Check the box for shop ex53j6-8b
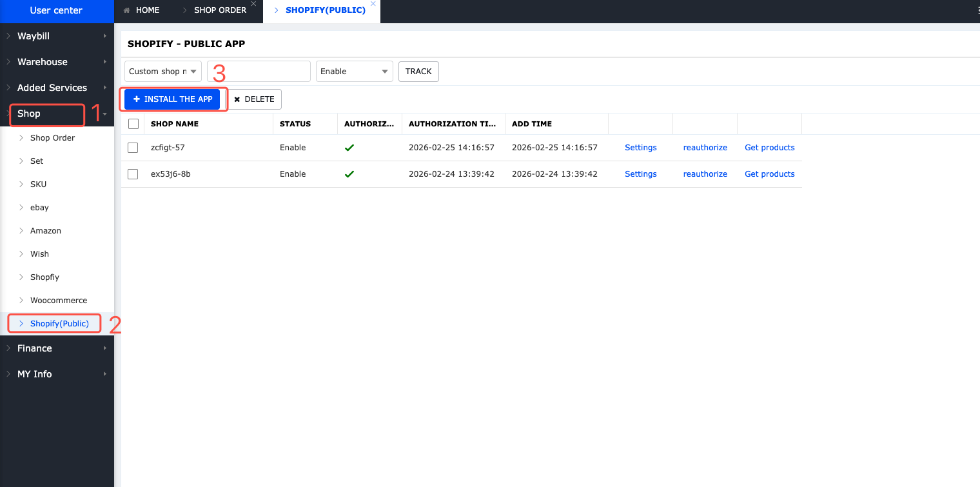The image size is (980, 487). tap(133, 174)
